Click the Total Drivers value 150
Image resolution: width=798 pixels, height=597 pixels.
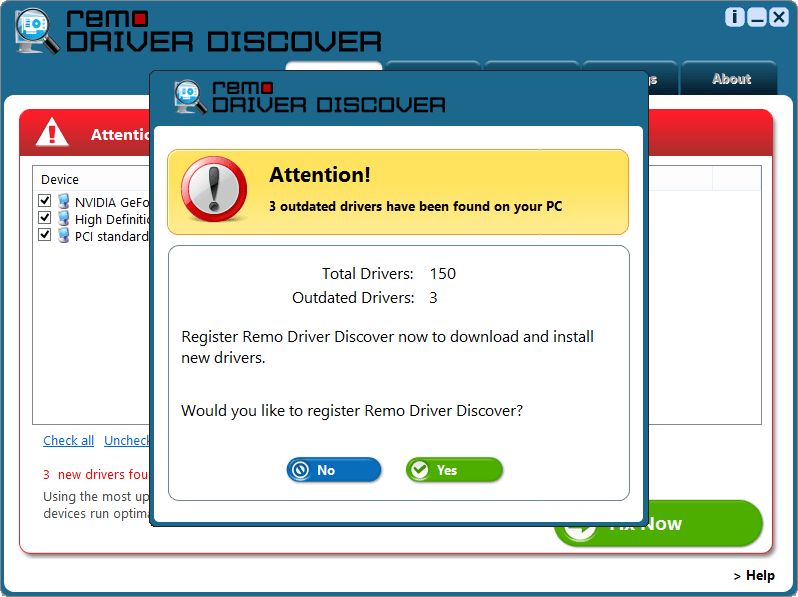click(442, 274)
